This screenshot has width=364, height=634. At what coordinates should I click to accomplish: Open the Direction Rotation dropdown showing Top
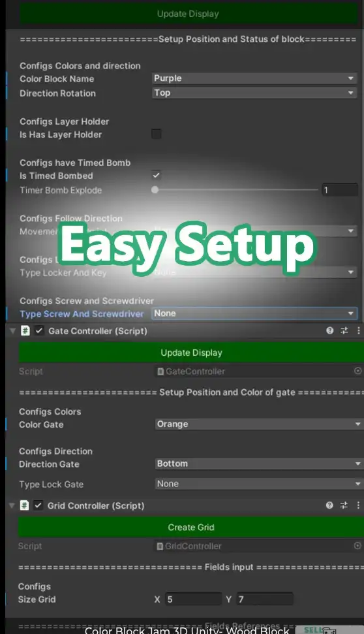(x=254, y=93)
